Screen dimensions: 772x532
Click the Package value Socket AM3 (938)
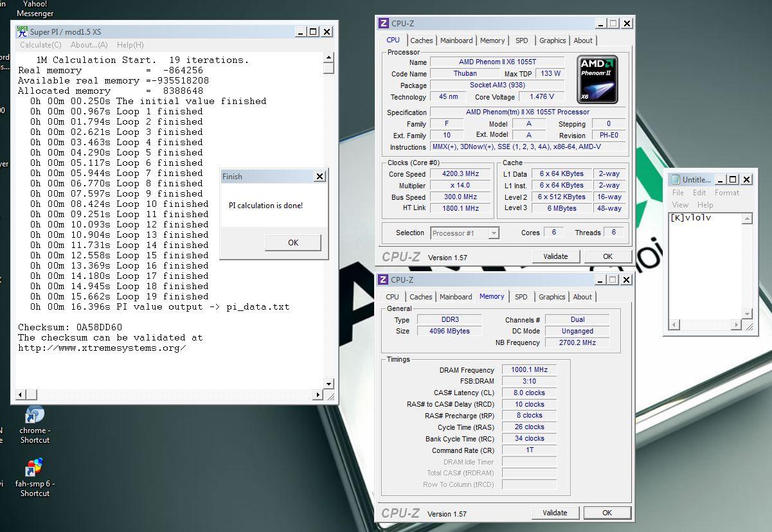[498, 85]
